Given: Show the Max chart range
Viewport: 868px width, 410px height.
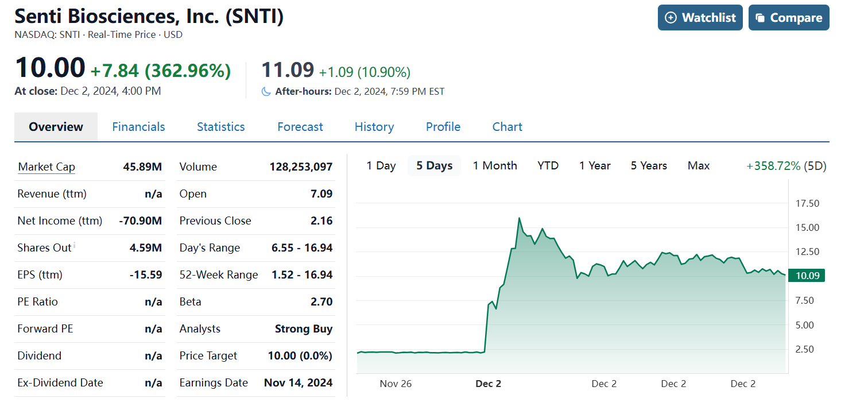Looking at the screenshot, I should [x=698, y=166].
